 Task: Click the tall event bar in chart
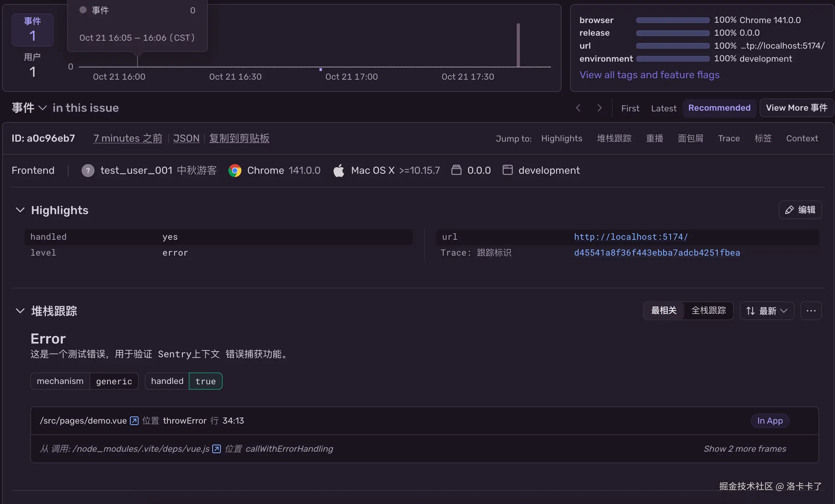pyautogui.click(x=518, y=45)
